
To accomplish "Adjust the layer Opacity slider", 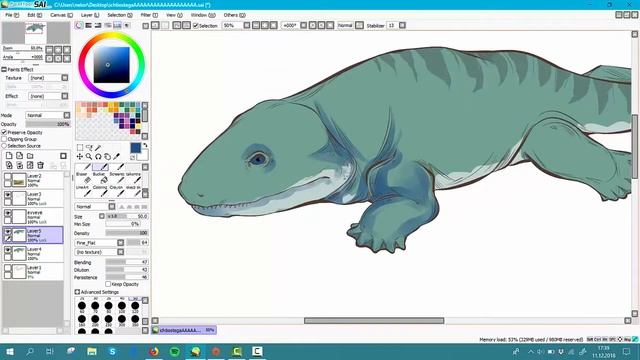I will (48, 124).
